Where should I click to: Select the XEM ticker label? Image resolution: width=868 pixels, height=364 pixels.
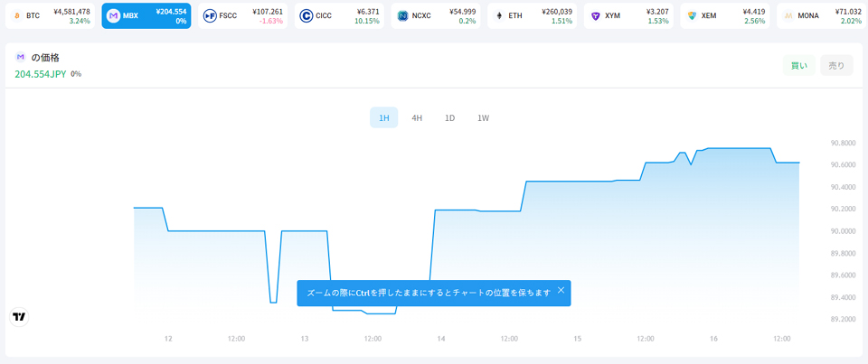[x=709, y=16]
